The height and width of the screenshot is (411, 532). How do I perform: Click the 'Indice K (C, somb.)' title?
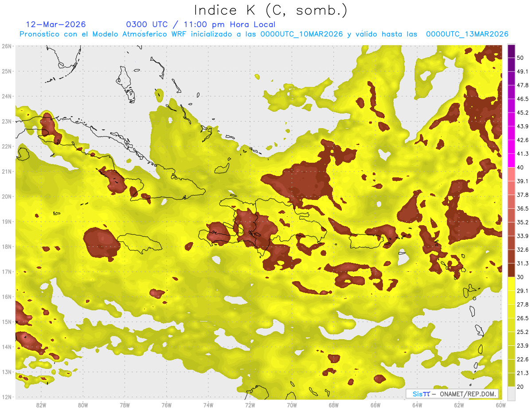point(271,10)
